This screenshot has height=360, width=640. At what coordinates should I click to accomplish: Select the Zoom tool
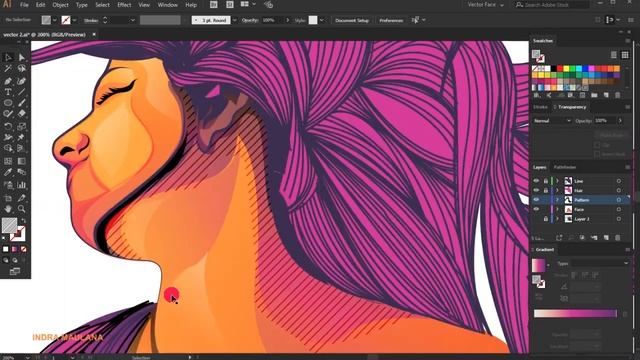click(22, 209)
